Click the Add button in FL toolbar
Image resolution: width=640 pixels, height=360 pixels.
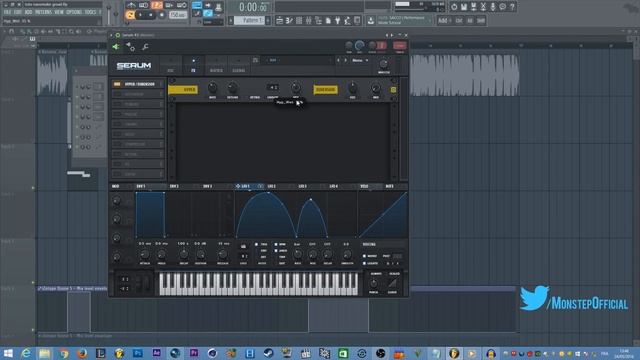click(x=444, y=20)
